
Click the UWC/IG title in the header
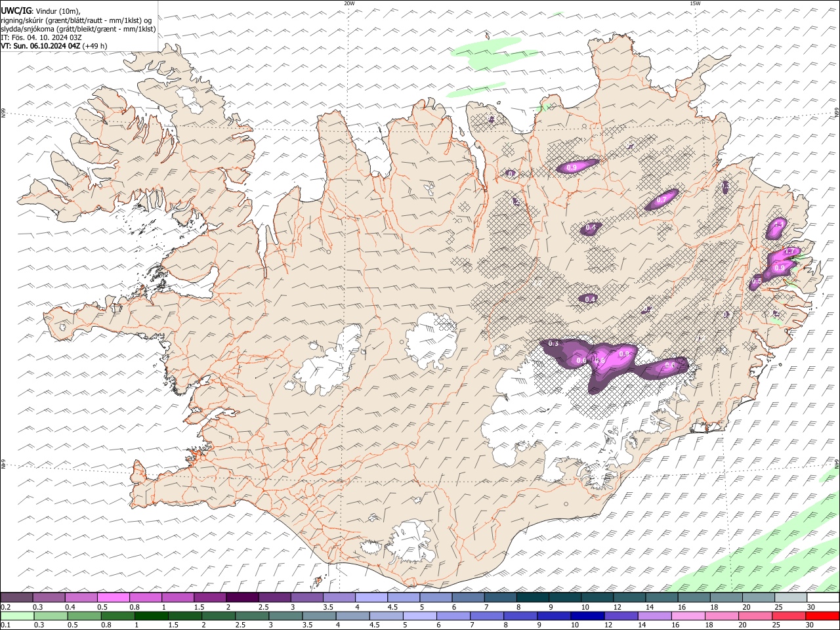point(16,11)
